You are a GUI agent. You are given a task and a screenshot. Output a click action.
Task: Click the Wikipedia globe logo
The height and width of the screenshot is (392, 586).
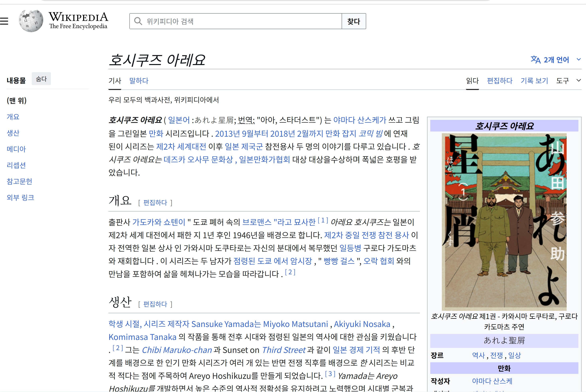(31, 21)
